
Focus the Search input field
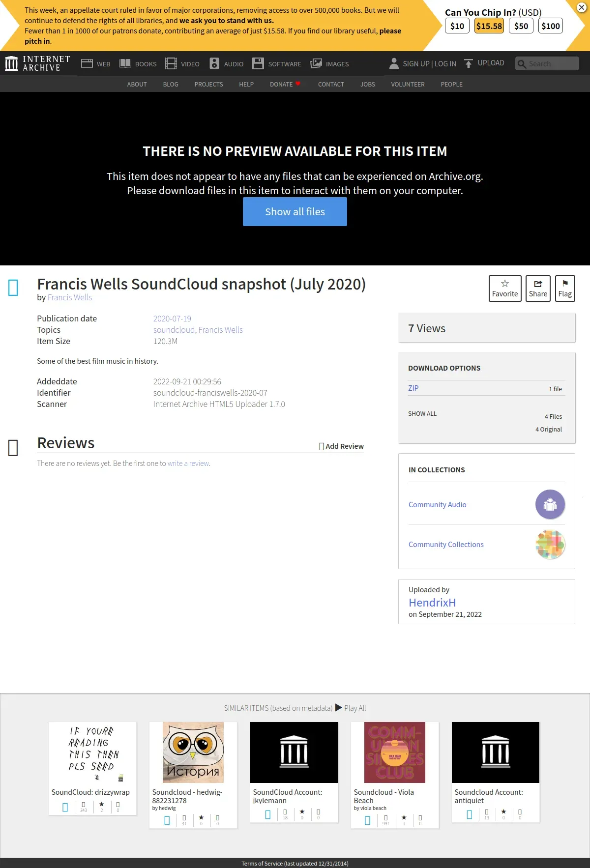tap(547, 64)
